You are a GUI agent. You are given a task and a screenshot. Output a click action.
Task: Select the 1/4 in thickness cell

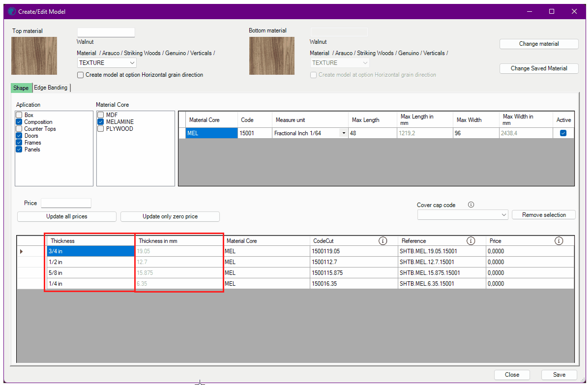[x=91, y=284]
